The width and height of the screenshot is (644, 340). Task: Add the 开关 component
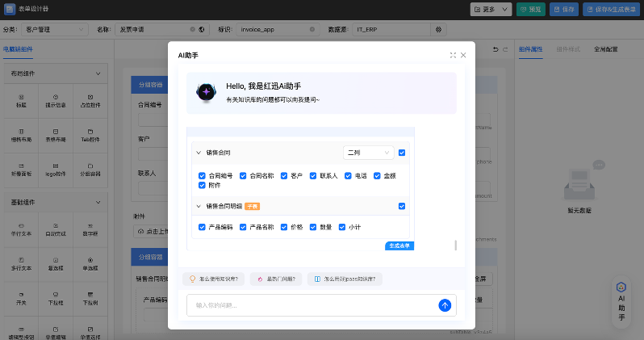pyautogui.click(x=21, y=299)
